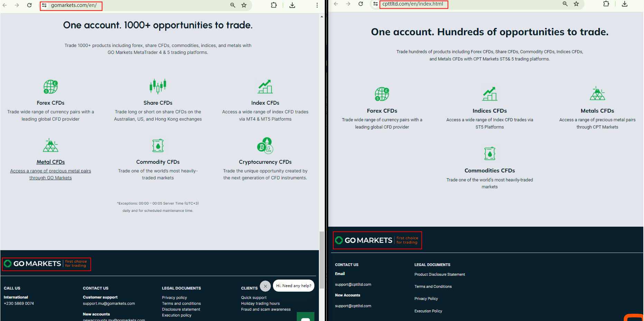644x321 pixels.
Task: Click Cryptocurrency CFDs heading
Action: coord(265,162)
